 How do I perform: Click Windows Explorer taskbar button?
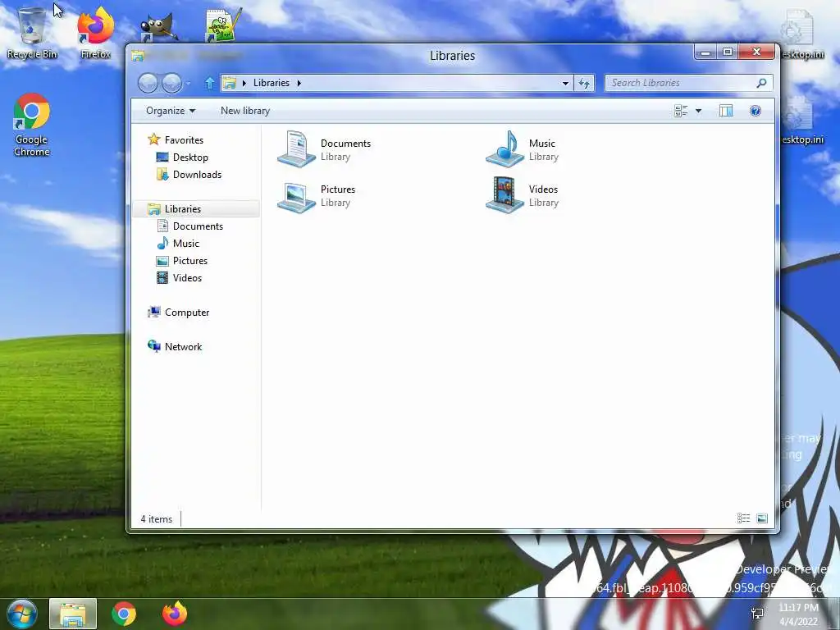[x=73, y=614]
